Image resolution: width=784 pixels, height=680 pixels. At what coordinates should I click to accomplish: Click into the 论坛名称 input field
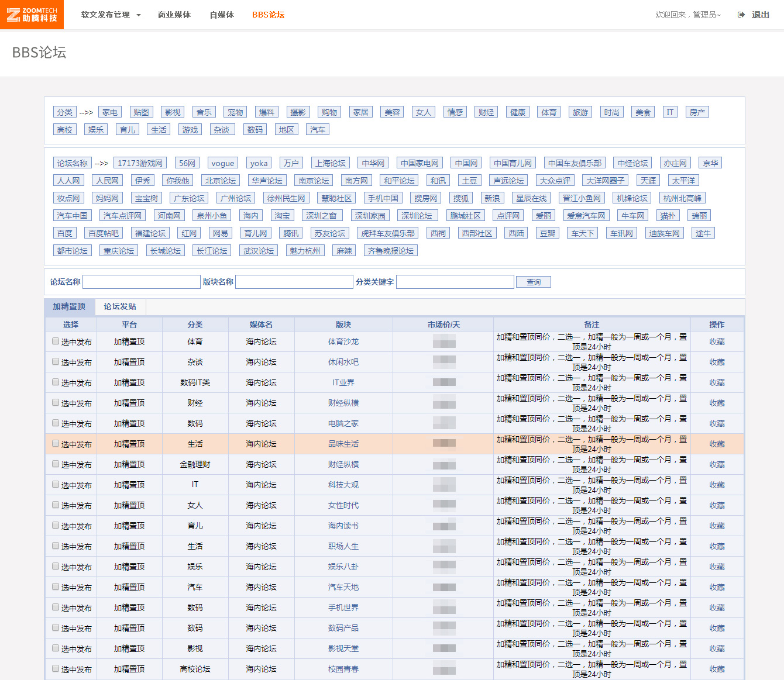(x=142, y=282)
